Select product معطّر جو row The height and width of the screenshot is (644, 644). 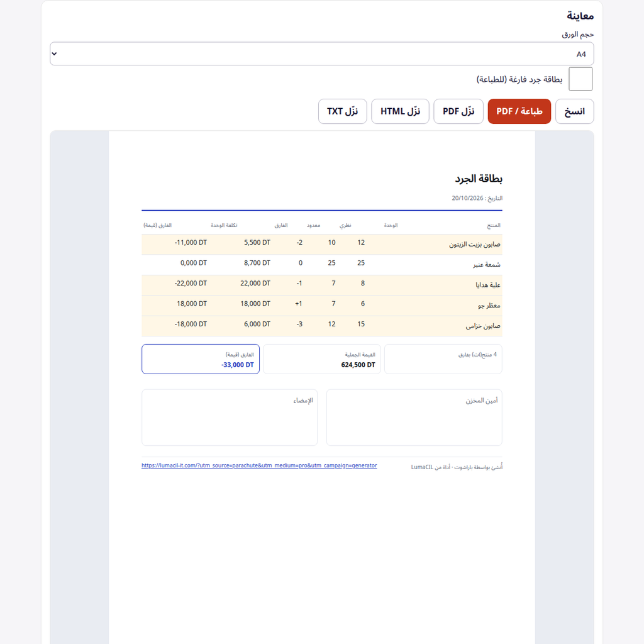(321, 306)
